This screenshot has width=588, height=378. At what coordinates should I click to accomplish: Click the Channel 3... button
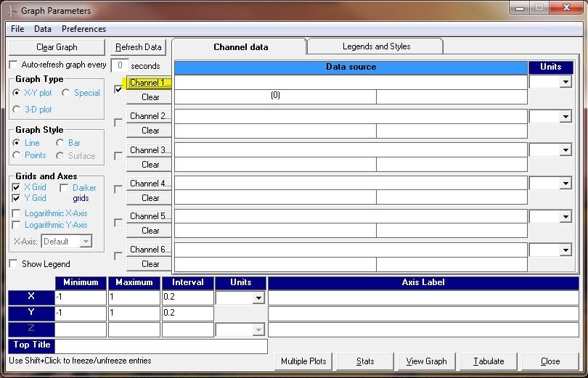(150, 150)
